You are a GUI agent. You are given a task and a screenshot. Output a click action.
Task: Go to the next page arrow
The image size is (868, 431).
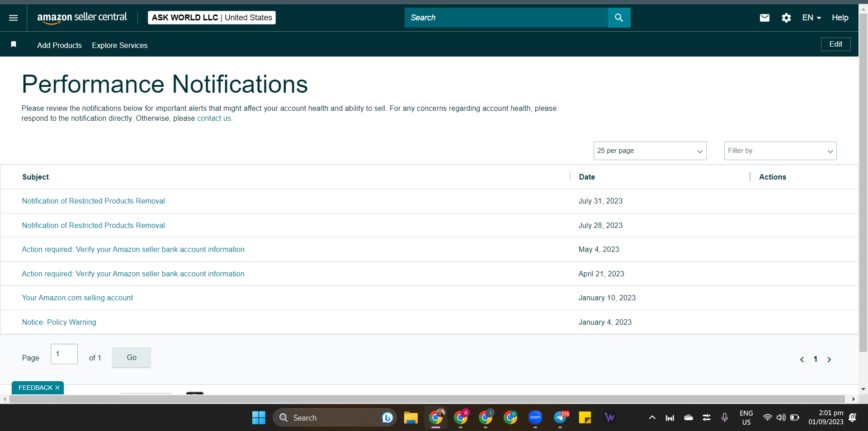pos(829,360)
